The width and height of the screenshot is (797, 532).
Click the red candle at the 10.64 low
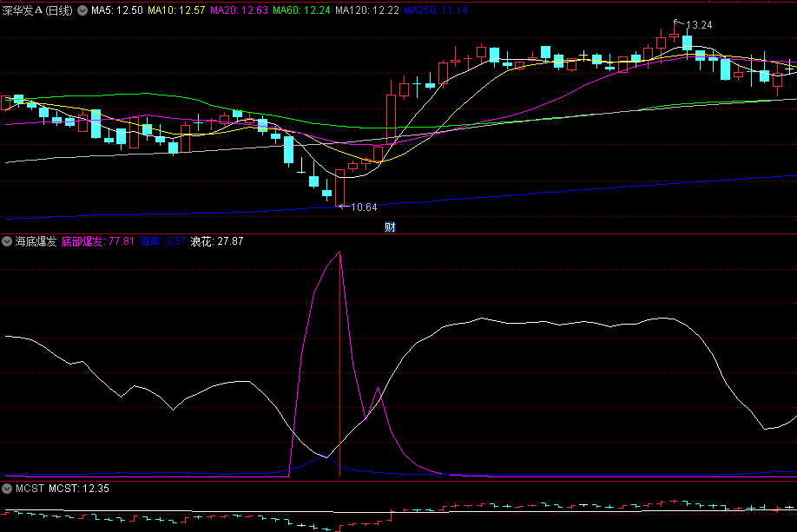pos(340,187)
